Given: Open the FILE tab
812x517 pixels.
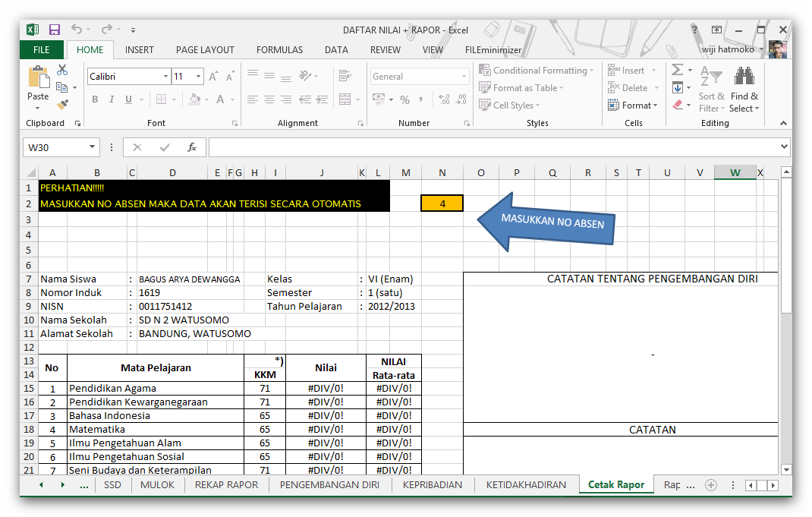Looking at the screenshot, I should (42, 50).
